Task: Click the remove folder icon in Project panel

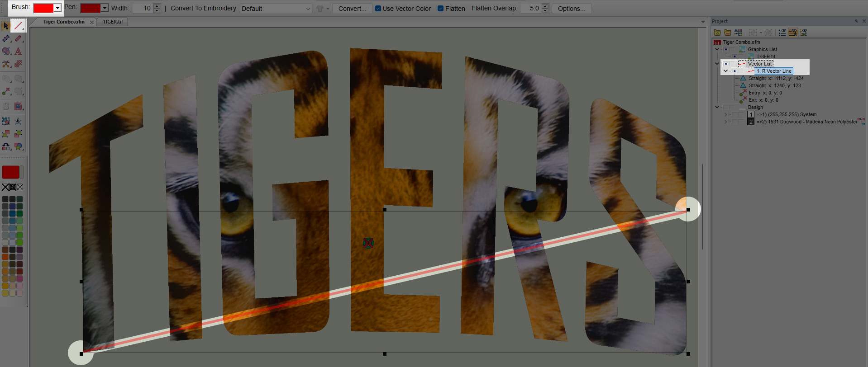Action: 728,33
